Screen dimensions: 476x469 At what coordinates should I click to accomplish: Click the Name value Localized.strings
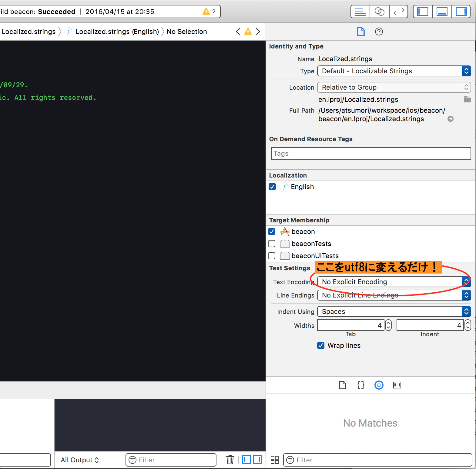(x=345, y=59)
